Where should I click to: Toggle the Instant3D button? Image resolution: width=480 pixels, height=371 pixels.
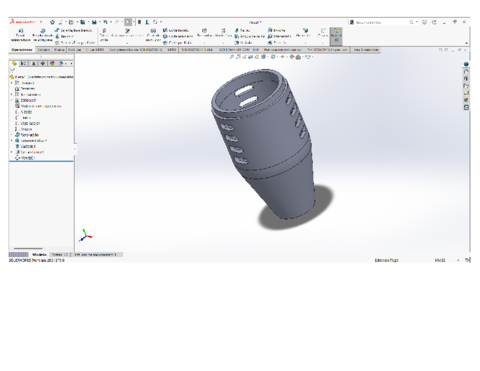336,35
